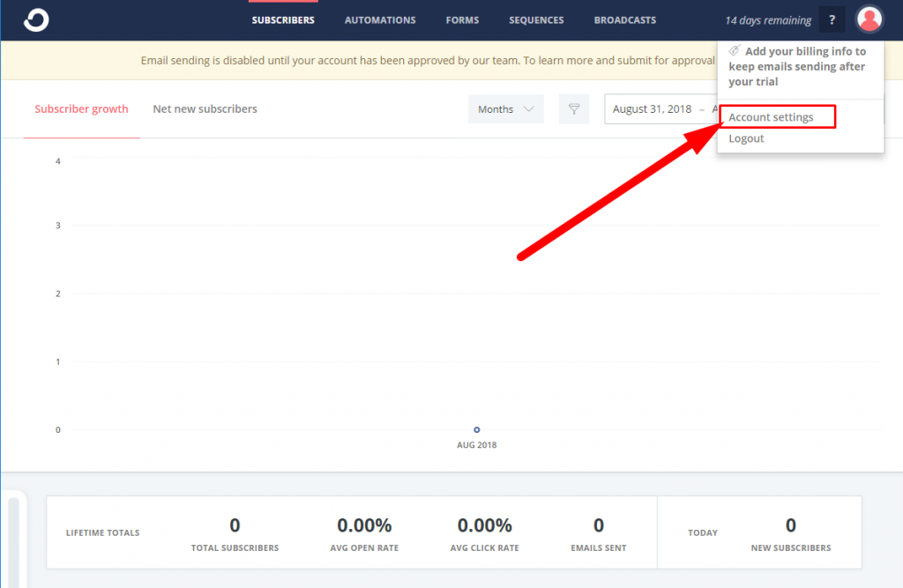Open the subscriber filter funnel icon
The height and width of the screenshot is (588, 903).
click(x=574, y=108)
